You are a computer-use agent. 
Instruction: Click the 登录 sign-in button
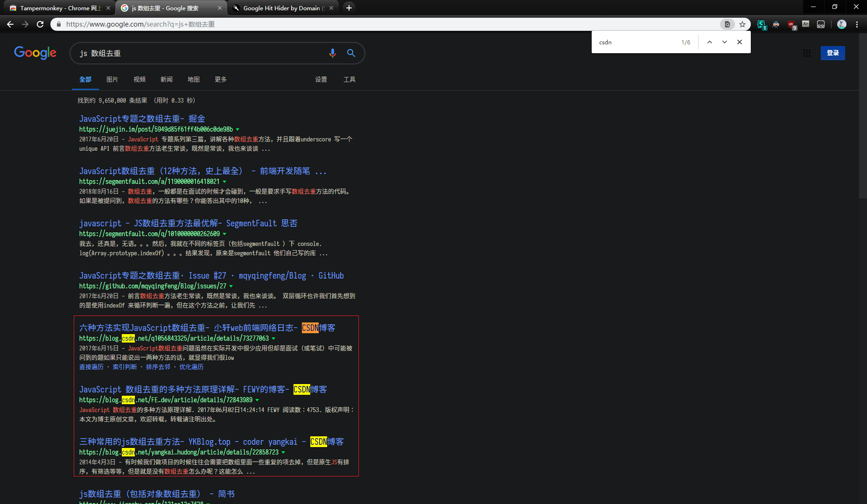833,53
